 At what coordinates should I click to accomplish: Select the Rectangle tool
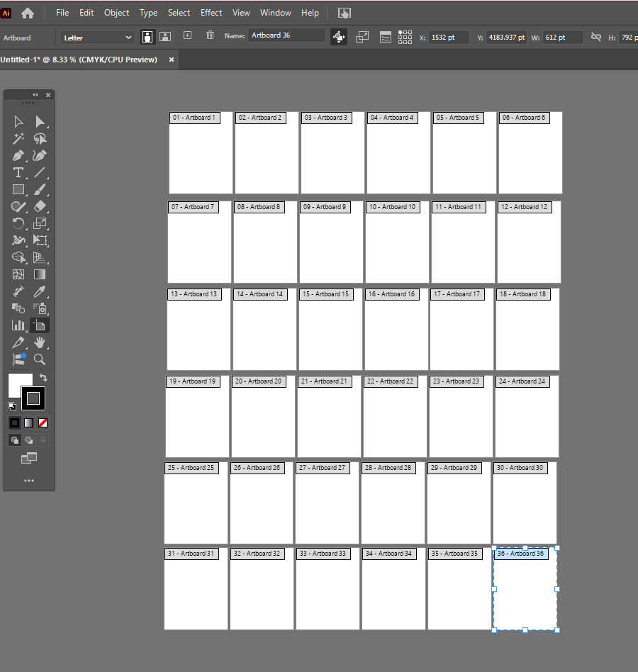pos(19,189)
